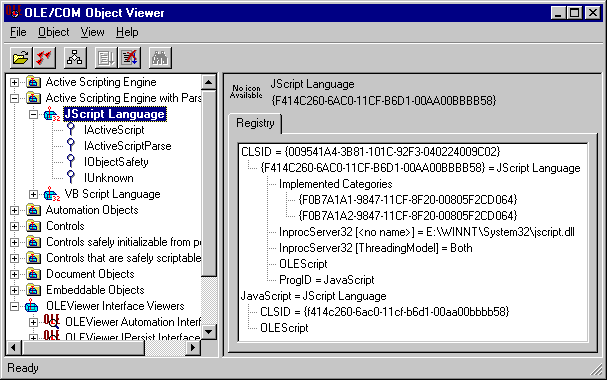Collapse Active Scripting Engine with Parsing node
The height and width of the screenshot is (380, 607).
pyautogui.click(x=14, y=98)
